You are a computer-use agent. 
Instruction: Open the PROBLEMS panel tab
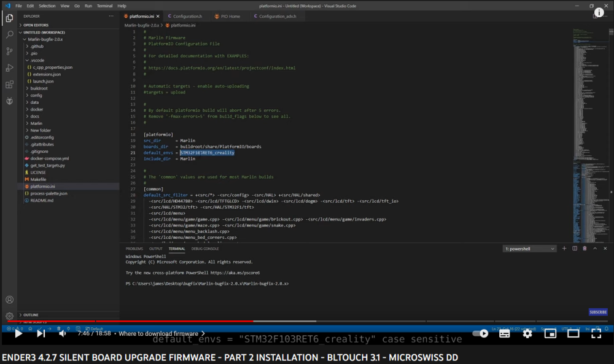click(134, 249)
